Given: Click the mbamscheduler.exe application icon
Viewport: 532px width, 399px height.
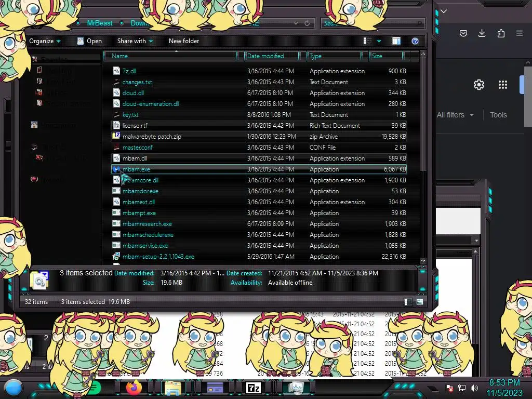Looking at the screenshot, I should pos(116,234).
